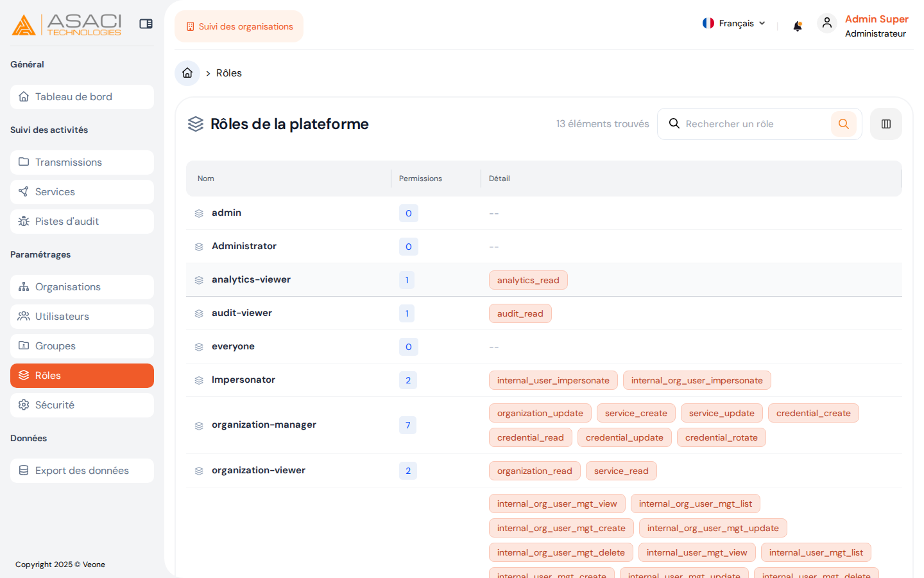
Task: Click layers icon beside organization-manager
Action: click(x=199, y=426)
